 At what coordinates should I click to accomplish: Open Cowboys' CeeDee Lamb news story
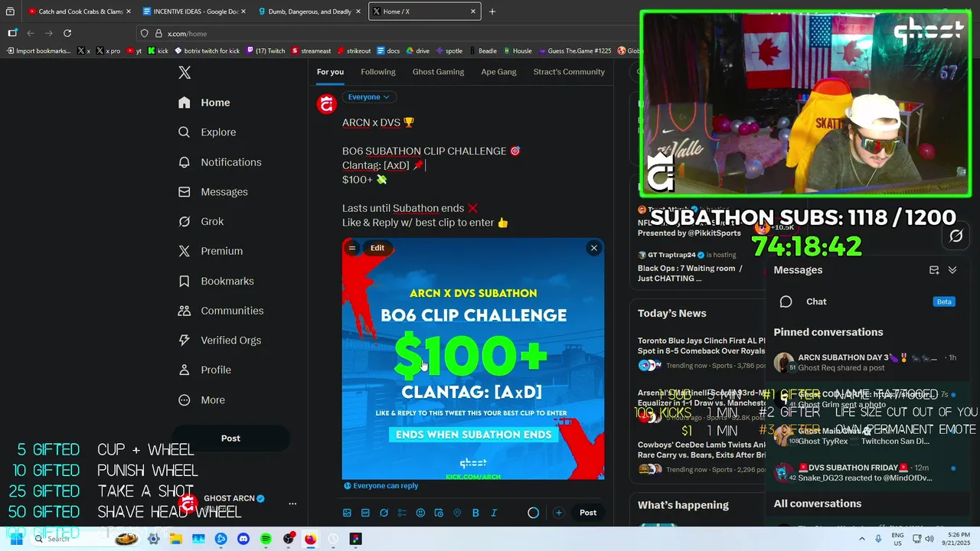(701, 456)
